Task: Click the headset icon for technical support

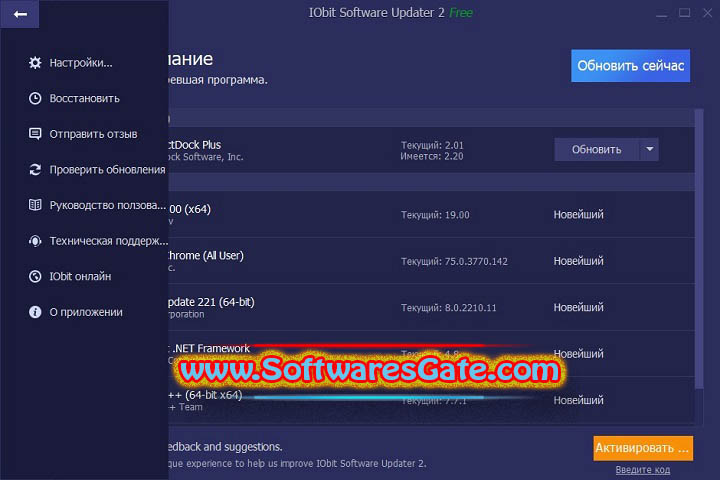Action: coord(35,241)
